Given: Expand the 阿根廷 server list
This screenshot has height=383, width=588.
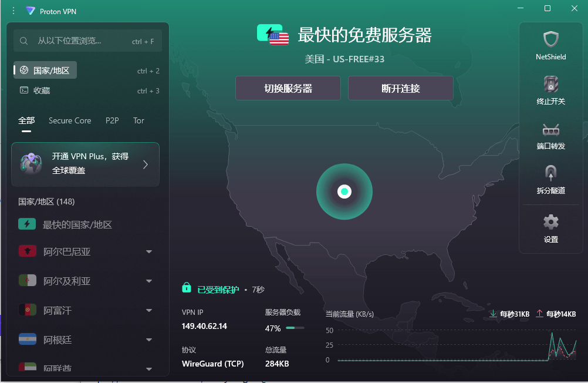Looking at the screenshot, I should (149, 340).
